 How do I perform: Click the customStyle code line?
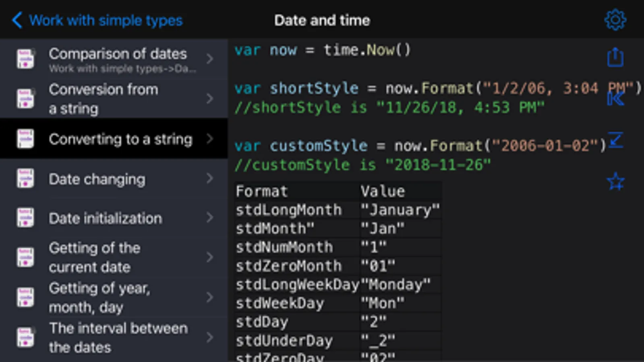(x=420, y=146)
